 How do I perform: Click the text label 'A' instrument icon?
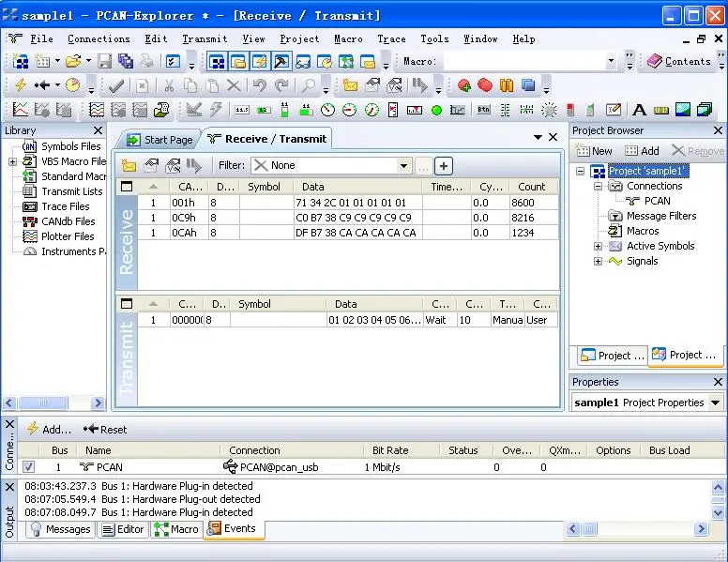(639, 110)
